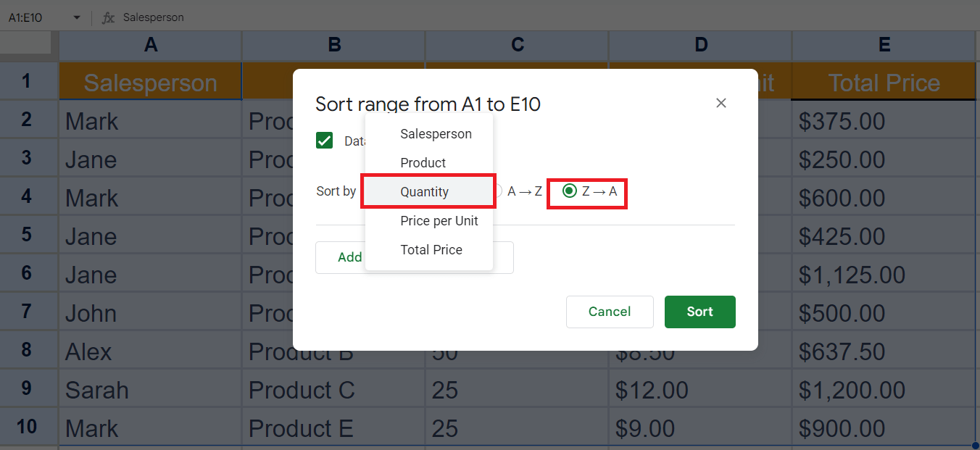Uncheck the Data has header row checkbox
980x450 pixels.
tap(324, 141)
